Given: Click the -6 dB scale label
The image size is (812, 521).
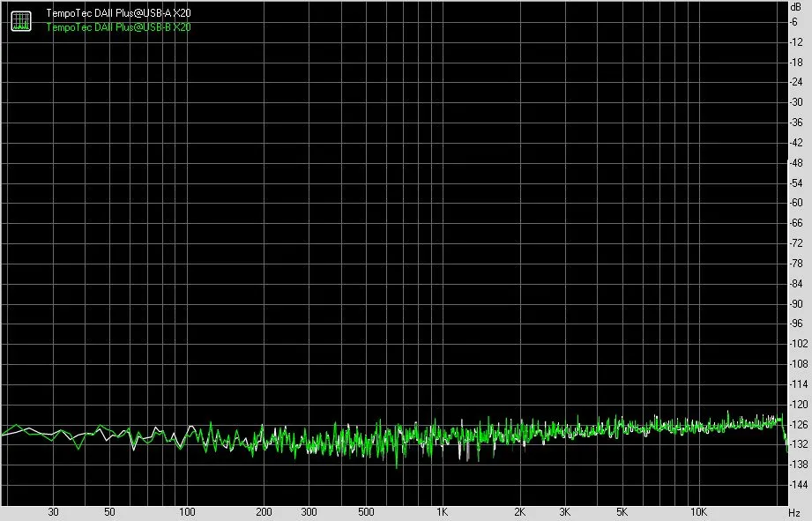Looking at the screenshot, I should pos(794,22).
